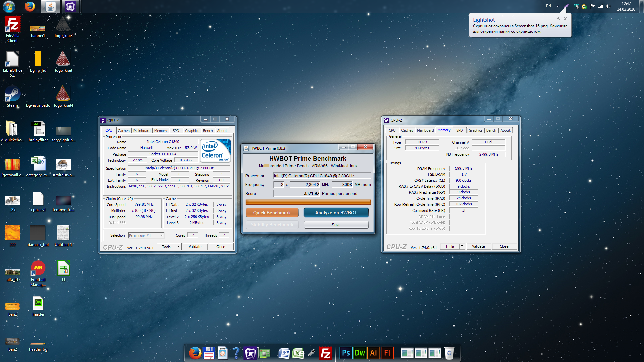Click the HWBOT frequency MHz field
The height and width of the screenshot is (362, 644).
click(305, 185)
